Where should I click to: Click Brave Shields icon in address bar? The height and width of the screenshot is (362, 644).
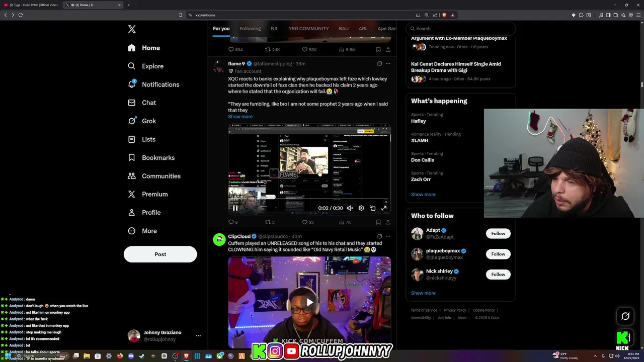coord(444,15)
